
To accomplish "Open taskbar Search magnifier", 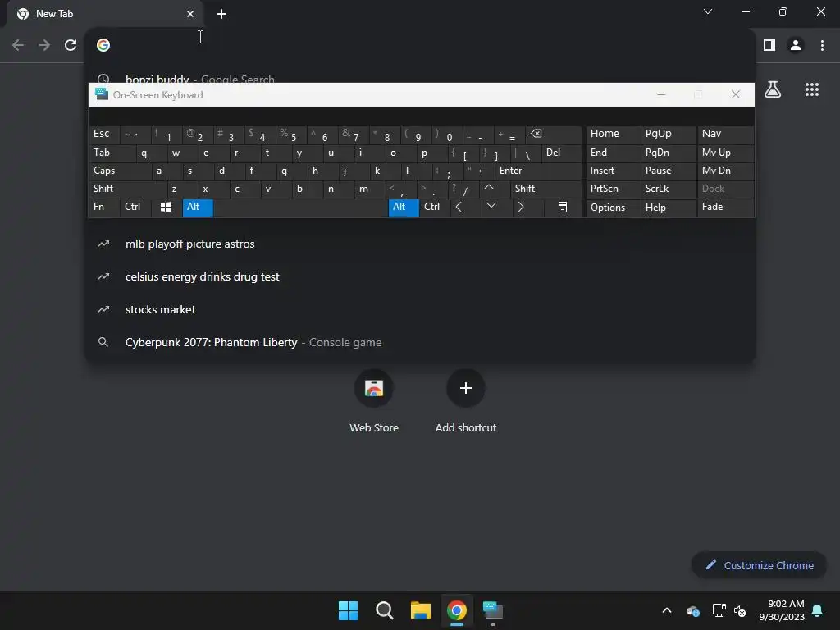I will pos(384,610).
